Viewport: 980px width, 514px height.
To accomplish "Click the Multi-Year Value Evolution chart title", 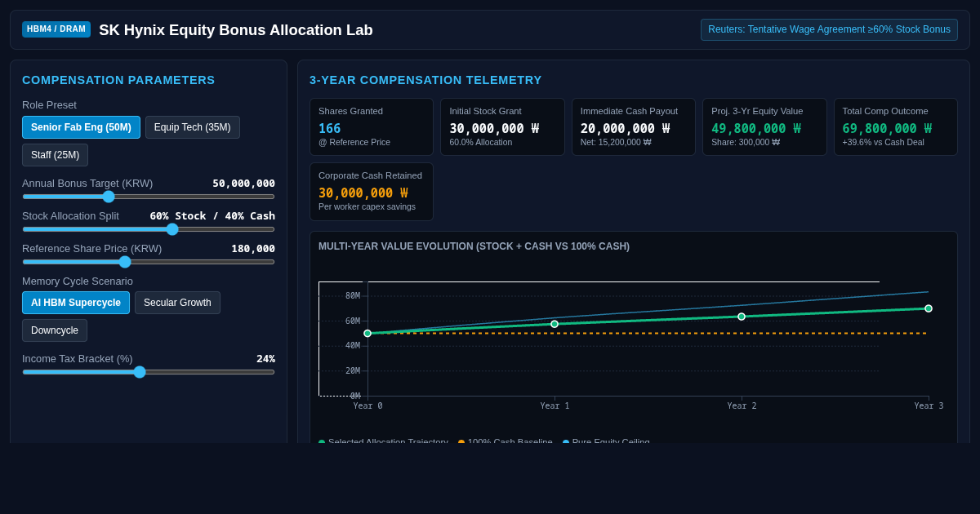I will (474, 246).
